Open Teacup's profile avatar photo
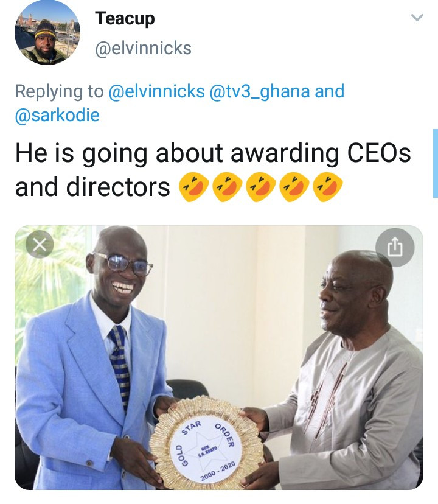Screen dimensions: 438x504 click(47, 32)
